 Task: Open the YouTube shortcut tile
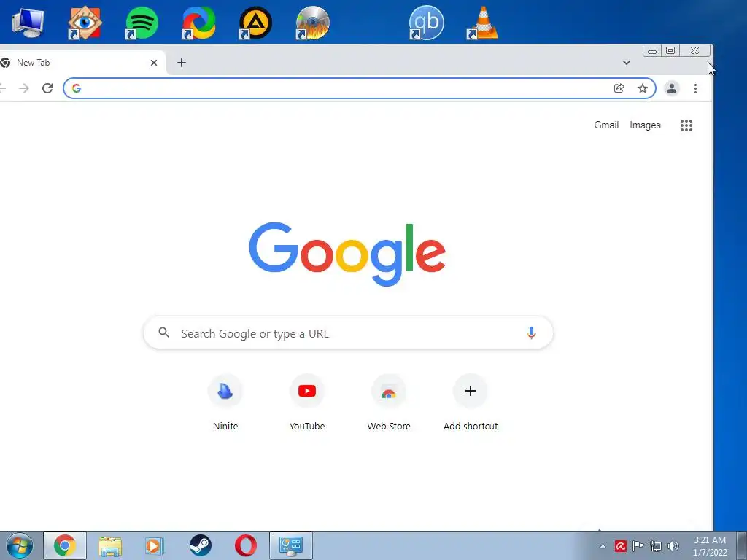point(307,402)
